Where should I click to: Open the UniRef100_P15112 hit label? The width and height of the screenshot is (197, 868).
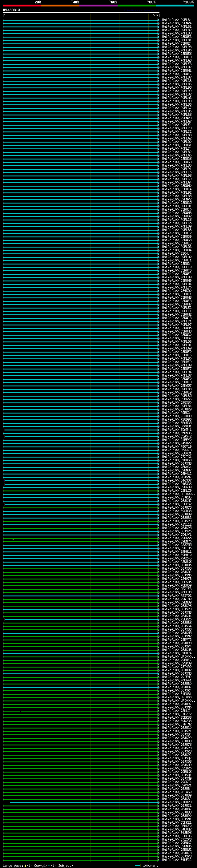(176, 524)
